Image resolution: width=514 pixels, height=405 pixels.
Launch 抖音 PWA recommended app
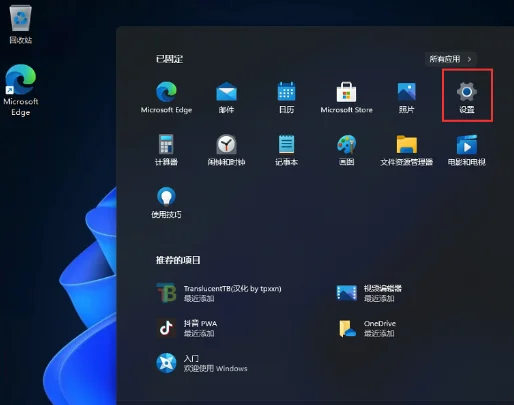tap(187, 328)
